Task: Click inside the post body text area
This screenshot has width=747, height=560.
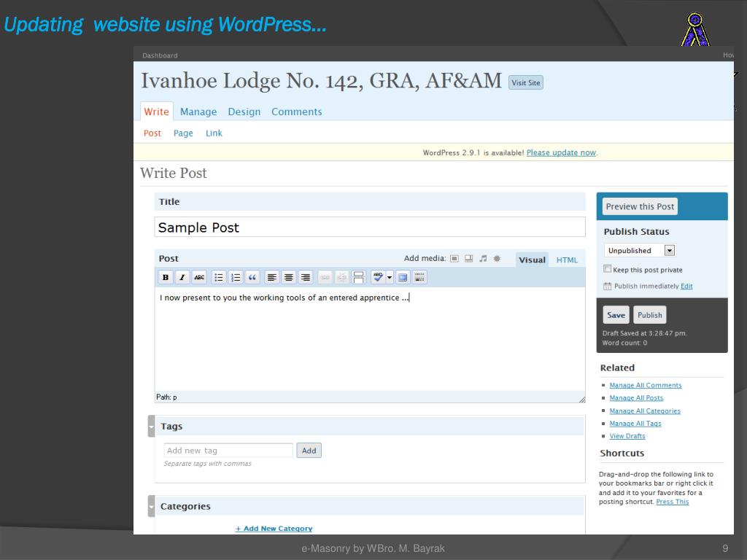Action: (x=370, y=339)
